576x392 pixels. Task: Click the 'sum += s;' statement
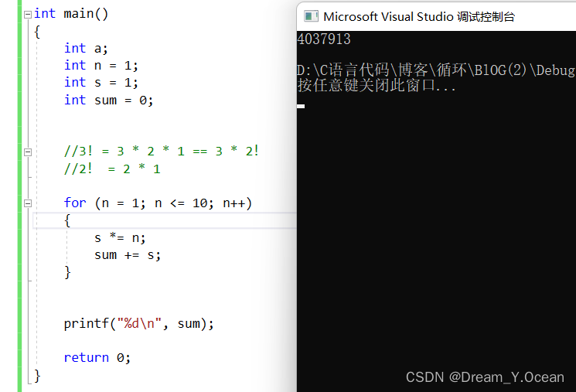128,254
